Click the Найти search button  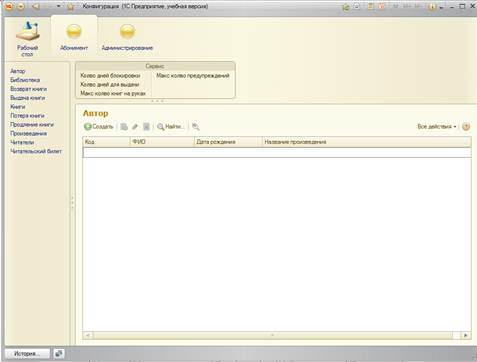point(171,127)
